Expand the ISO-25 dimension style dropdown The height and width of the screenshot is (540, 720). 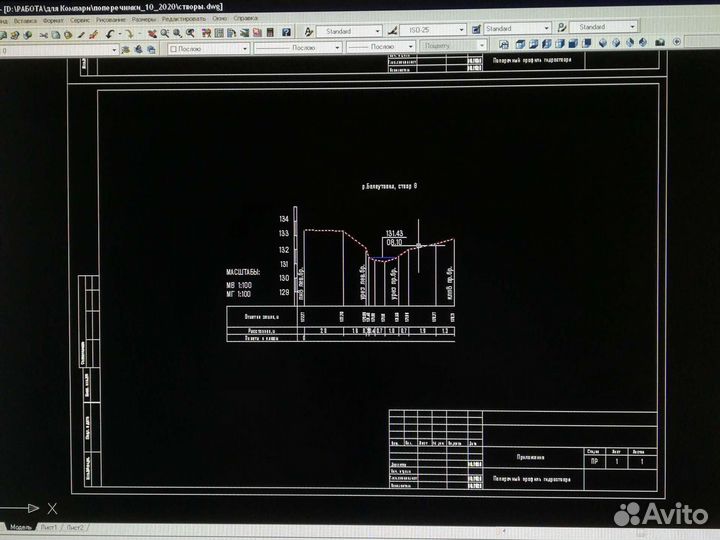[461, 29]
